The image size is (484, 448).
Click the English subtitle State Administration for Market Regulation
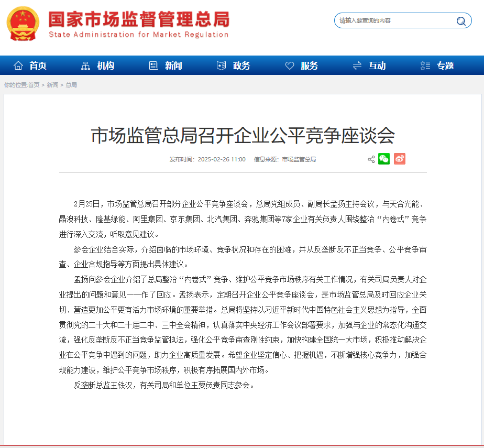[139, 34]
